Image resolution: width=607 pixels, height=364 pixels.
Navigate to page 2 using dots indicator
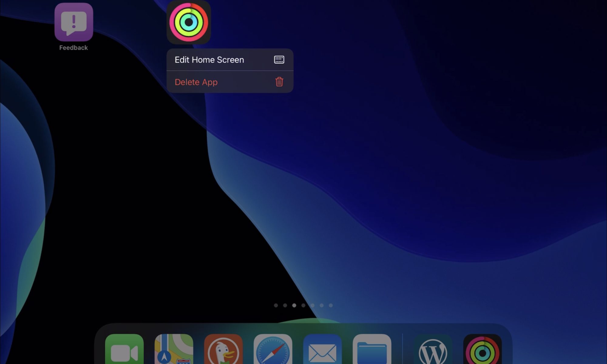click(284, 305)
